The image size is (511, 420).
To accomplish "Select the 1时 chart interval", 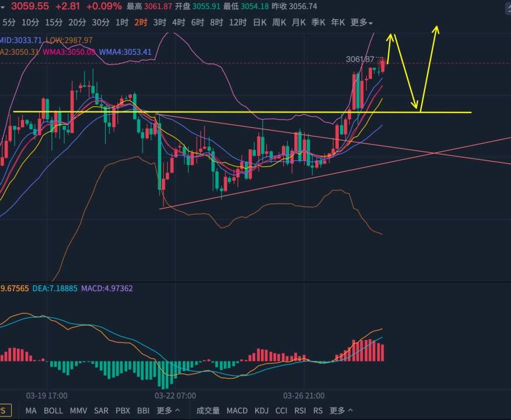I will [x=122, y=22].
